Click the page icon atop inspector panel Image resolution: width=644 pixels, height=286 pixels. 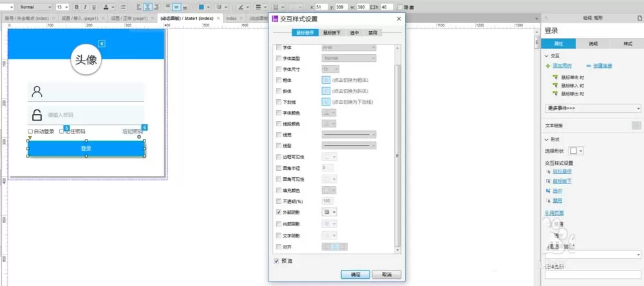[639, 17]
